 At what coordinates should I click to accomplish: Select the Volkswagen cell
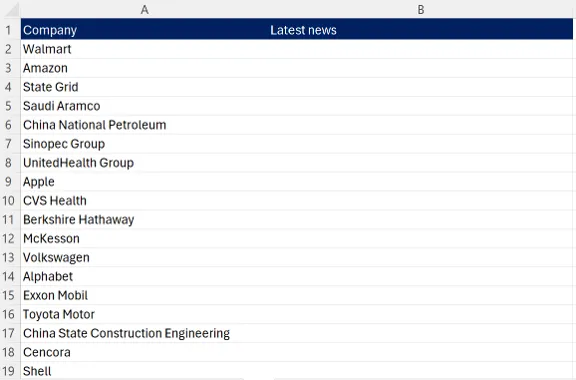145,257
